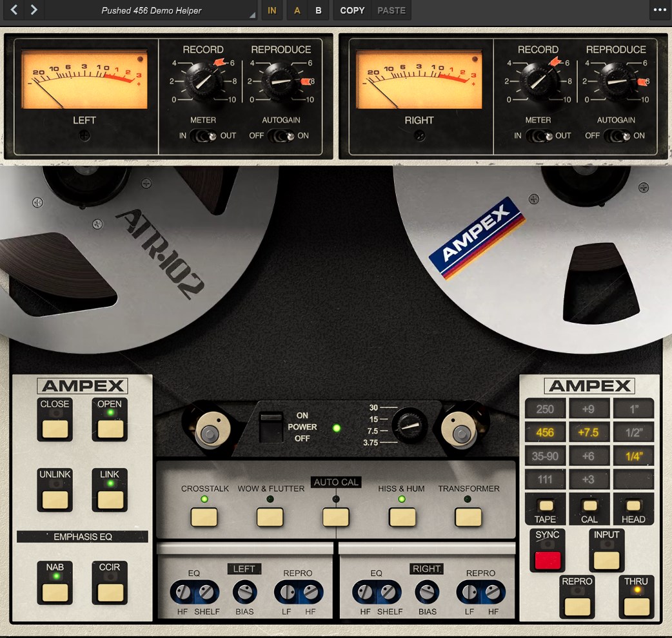Click the left RECORD level knob
This screenshot has height=638, width=672.
(x=203, y=81)
